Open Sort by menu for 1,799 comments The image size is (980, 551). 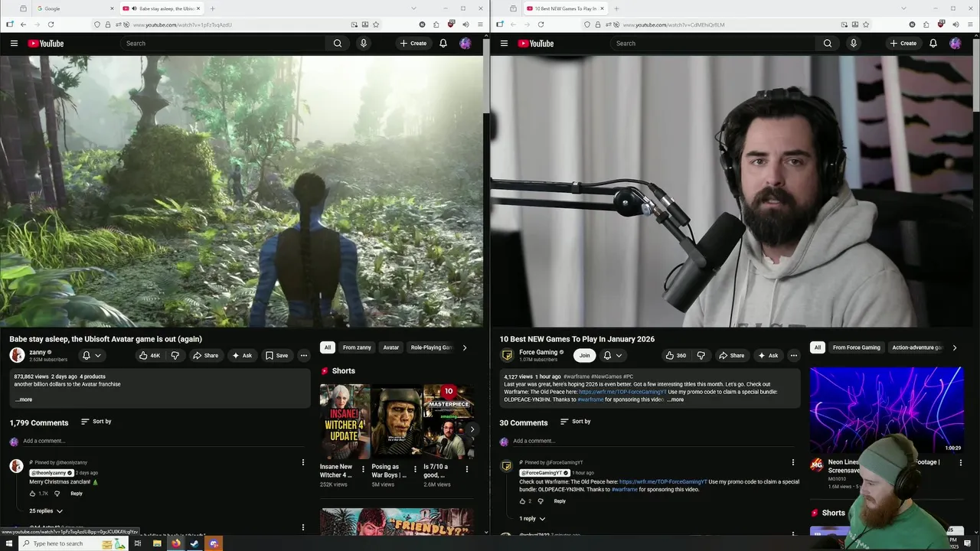click(96, 422)
